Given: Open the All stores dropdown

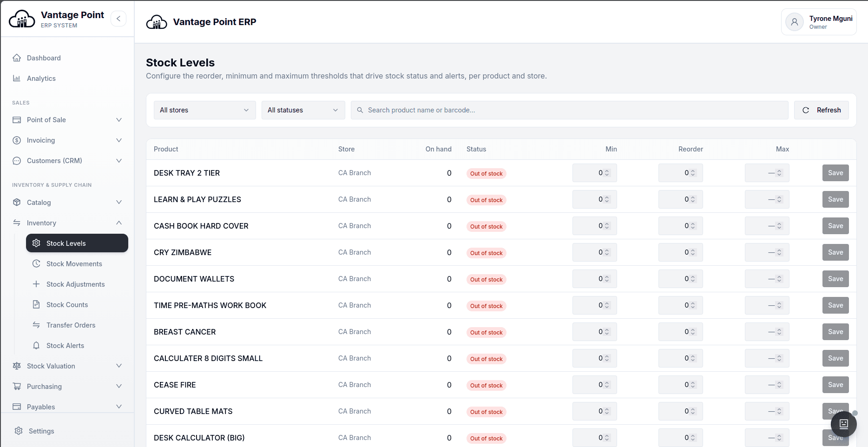Looking at the screenshot, I should 205,110.
